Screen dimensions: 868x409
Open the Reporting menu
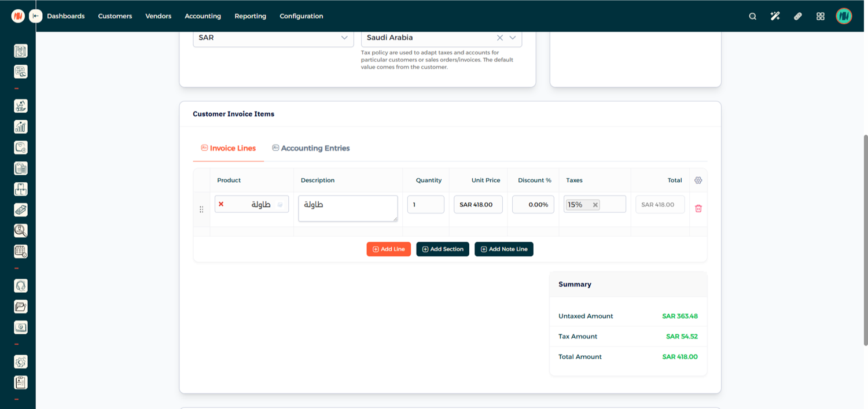click(250, 16)
